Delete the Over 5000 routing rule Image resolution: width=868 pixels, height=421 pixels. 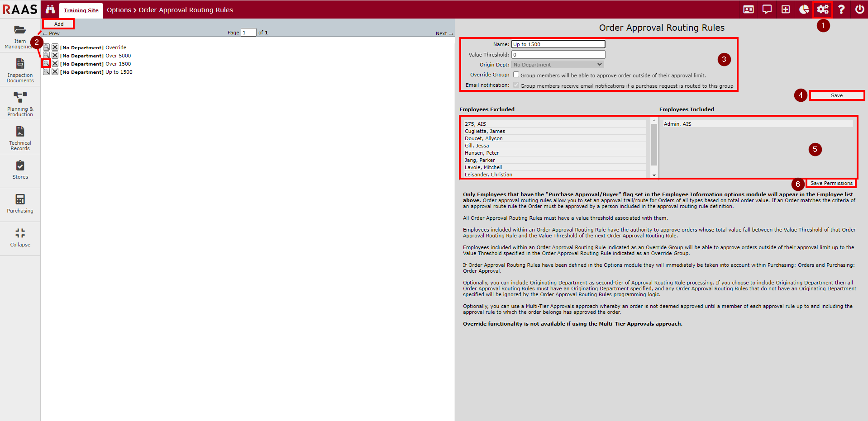click(x=55, y=56)
